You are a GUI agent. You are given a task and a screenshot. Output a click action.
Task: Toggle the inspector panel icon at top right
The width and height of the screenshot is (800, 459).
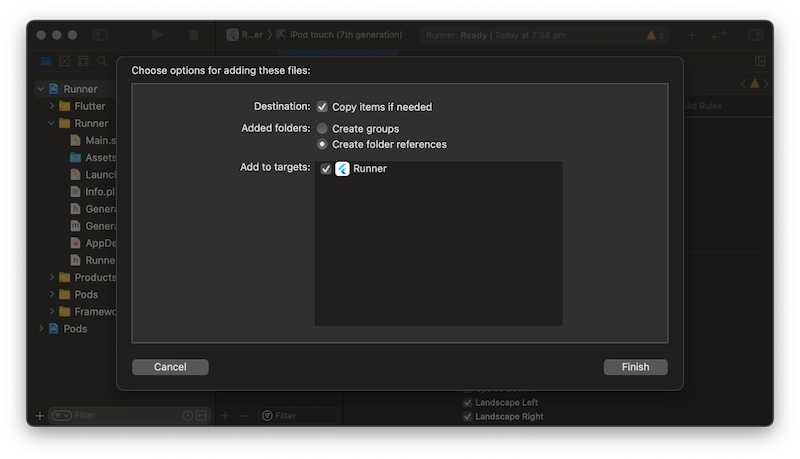click(x=755, y=35)
